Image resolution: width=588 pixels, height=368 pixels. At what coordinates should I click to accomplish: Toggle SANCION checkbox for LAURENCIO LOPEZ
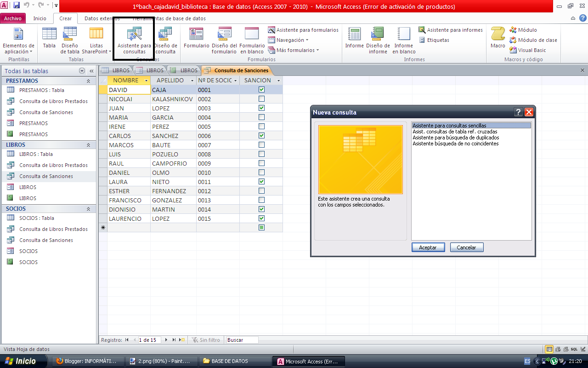tap(261, 218)
